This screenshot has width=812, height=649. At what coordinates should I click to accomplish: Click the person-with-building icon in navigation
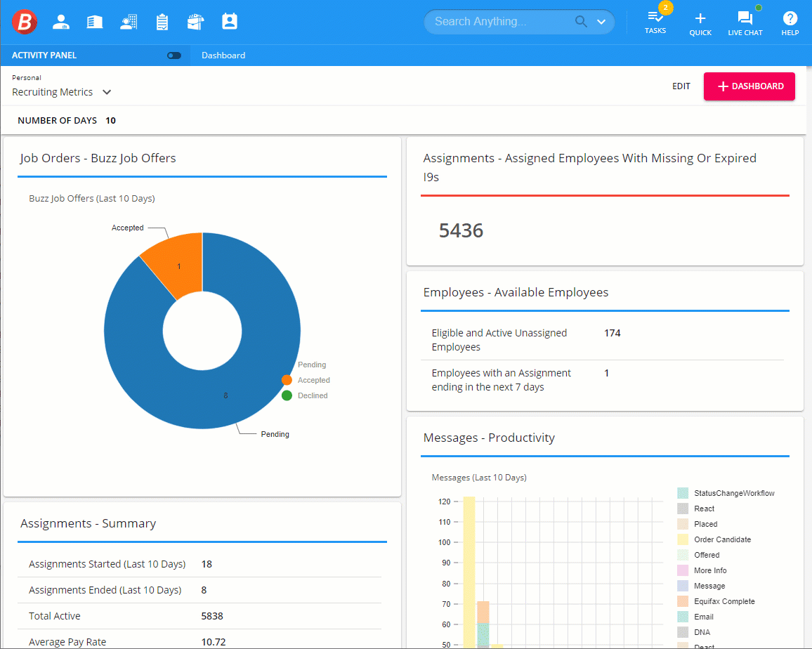[x=129, y=22]
